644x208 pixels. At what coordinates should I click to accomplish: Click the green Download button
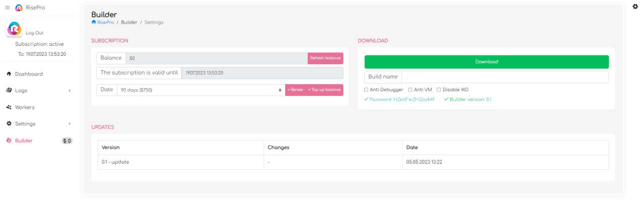coord(487,62)
